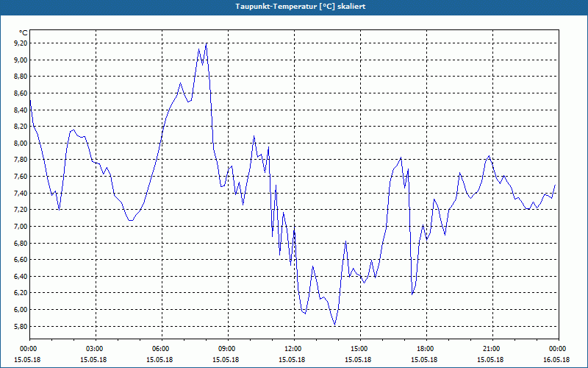The image size is (588, 368).
Task: Click the y-axis value '9,20'
Action: click(x=21, y=43)
